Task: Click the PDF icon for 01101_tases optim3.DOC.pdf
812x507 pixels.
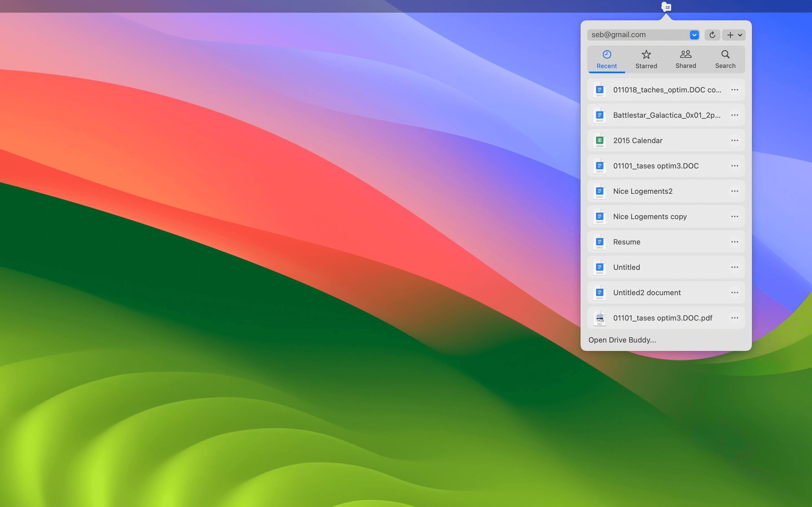Action: (599, 318)
